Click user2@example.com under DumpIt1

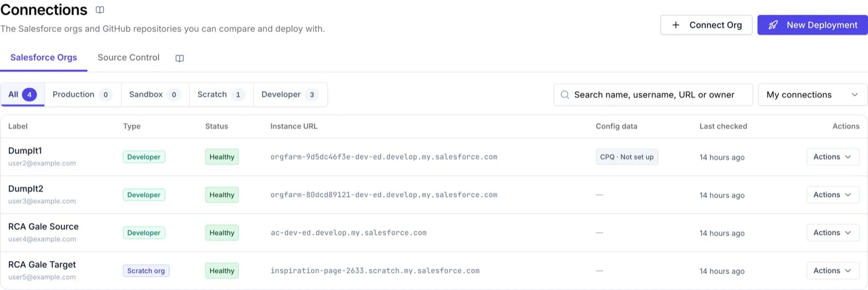42,163
